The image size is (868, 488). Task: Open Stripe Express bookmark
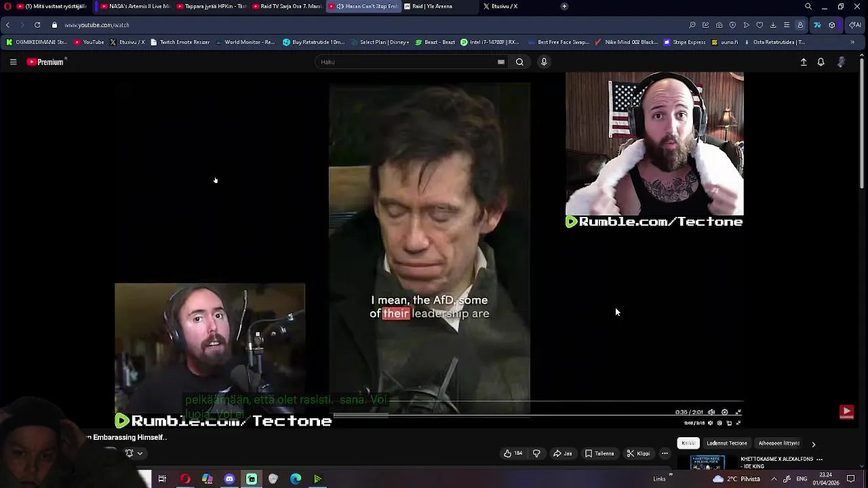684,42
